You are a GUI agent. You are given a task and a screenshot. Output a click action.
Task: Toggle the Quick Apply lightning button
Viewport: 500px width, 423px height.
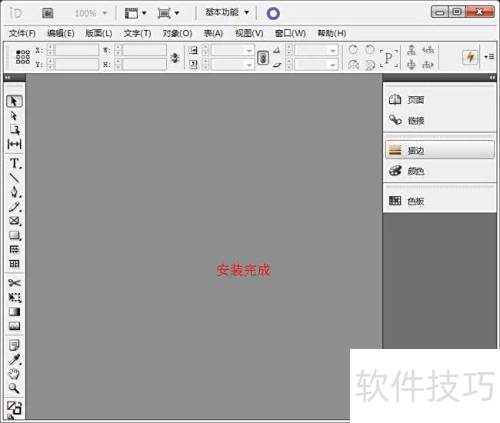470,57
